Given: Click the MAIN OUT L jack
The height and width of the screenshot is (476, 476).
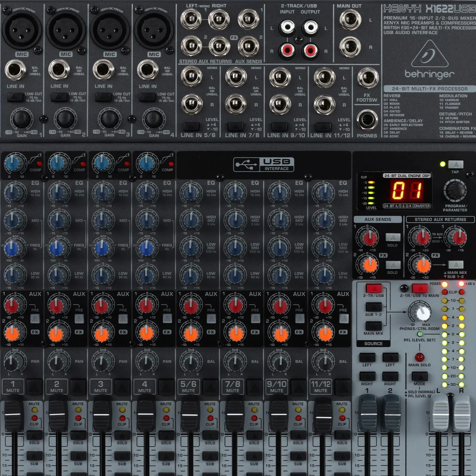Looking at the screenshot, I should click(350, 20).
